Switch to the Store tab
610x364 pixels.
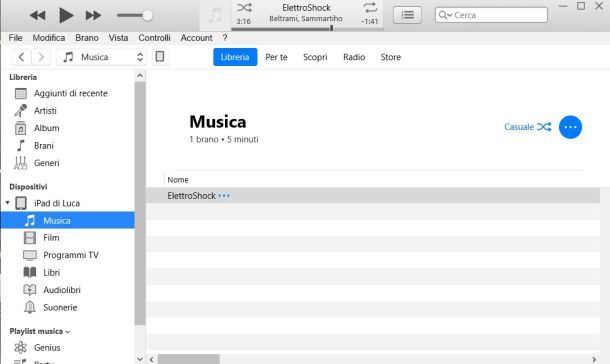391,57
